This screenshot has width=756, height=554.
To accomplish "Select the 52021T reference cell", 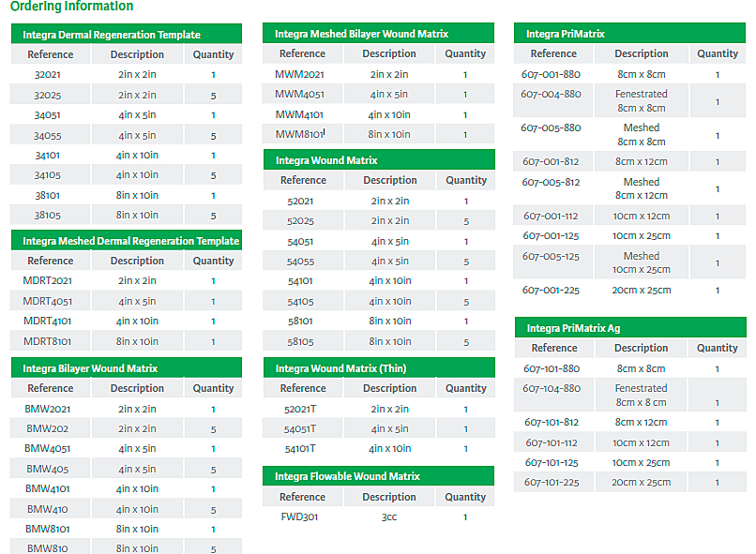I will point(300,409).
